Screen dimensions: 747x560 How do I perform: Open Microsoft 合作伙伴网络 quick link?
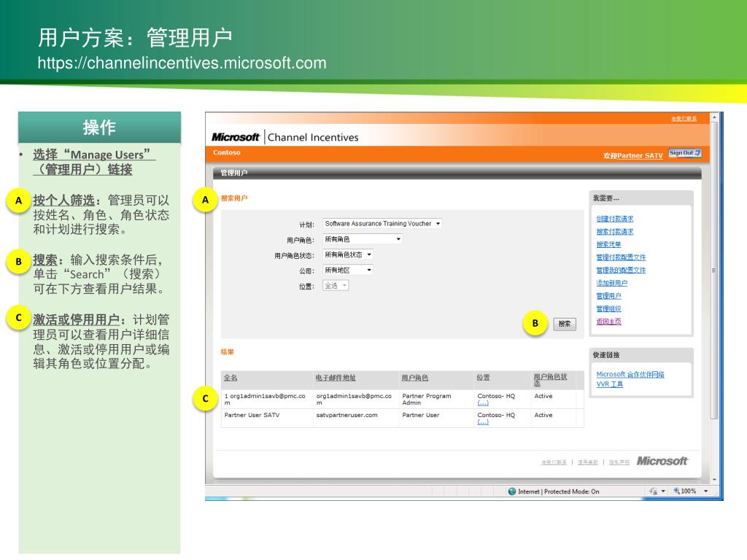point(630,374)
